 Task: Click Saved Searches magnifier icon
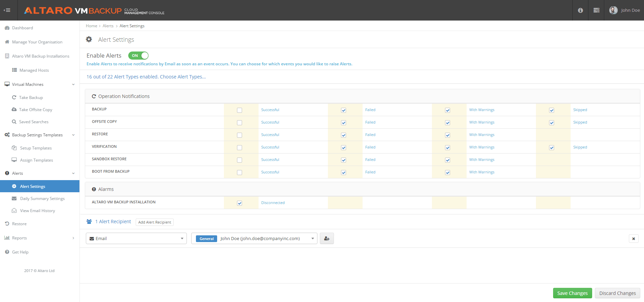coord(14,122)
